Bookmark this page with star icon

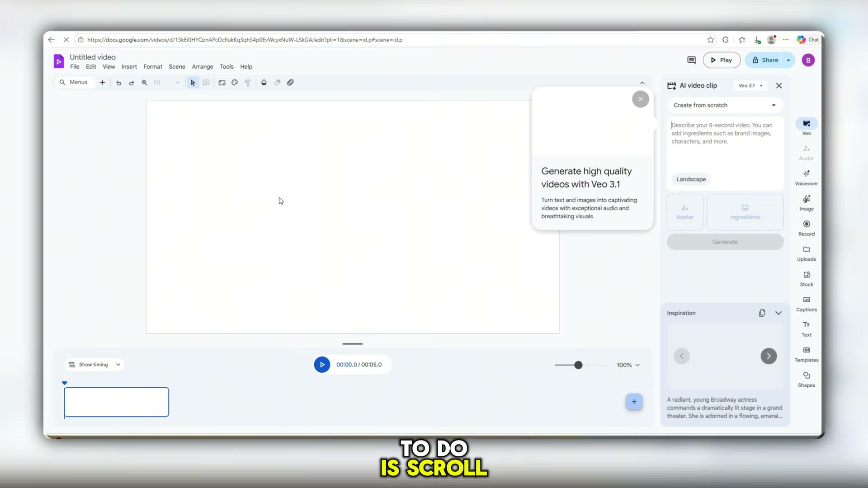click(x=711, y=40)
